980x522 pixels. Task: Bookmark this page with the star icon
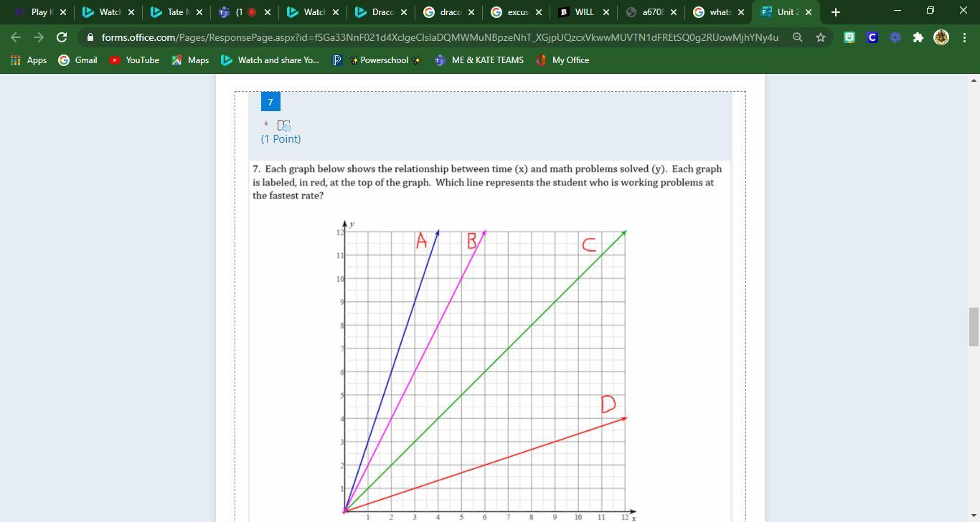tap(821, 37)
